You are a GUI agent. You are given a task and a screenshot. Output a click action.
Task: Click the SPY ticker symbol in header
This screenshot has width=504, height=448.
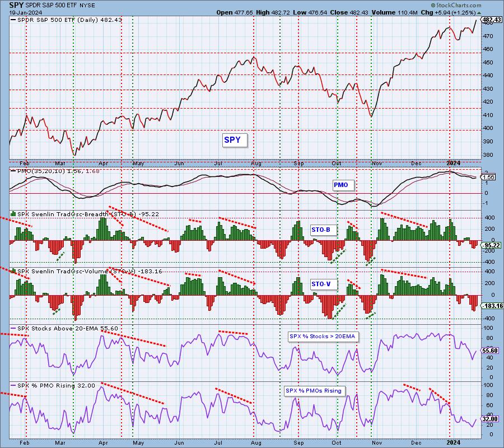16,5
